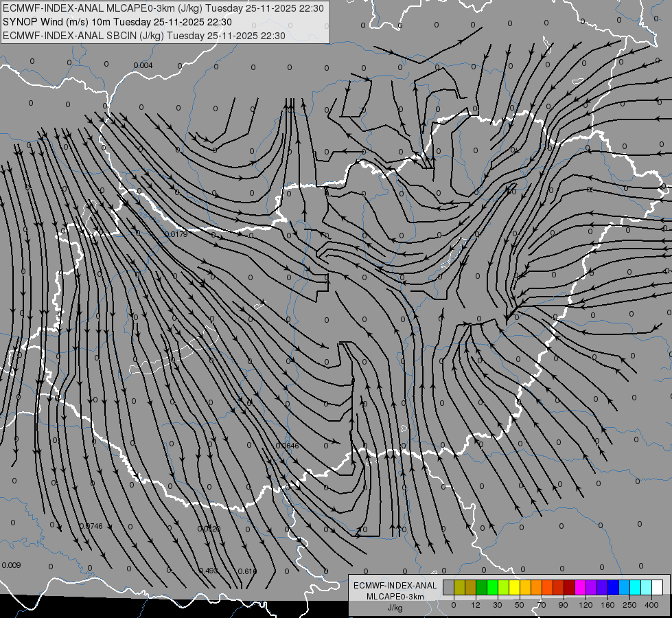
Task: Click the map value '0.009'
Action: [x=11, y=565]
